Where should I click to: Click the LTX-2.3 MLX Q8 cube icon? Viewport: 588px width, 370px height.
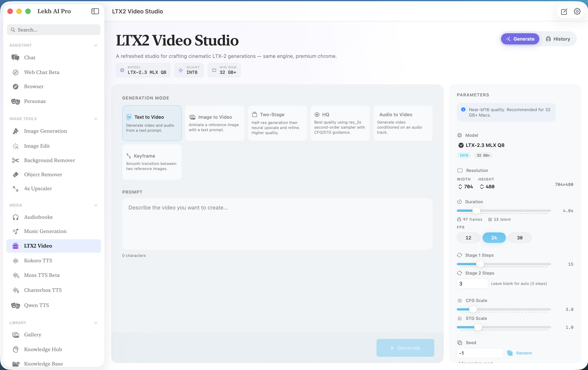point(461,145)
